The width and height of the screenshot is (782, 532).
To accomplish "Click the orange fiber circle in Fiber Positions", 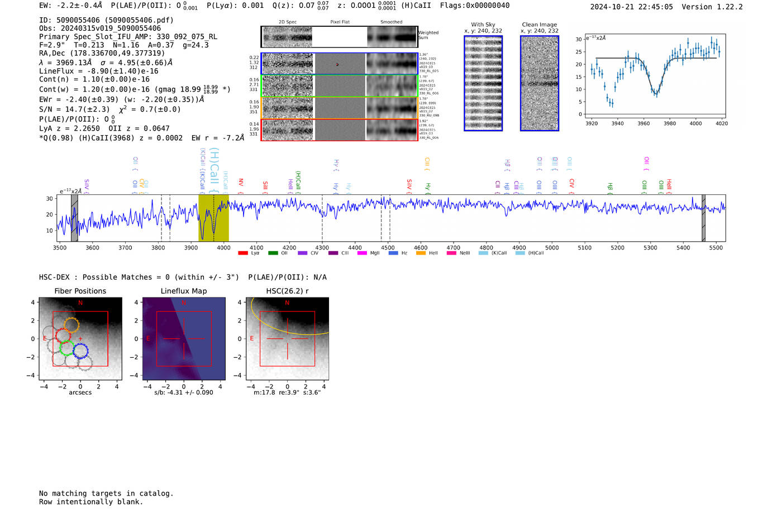I will tap(71, 324).
